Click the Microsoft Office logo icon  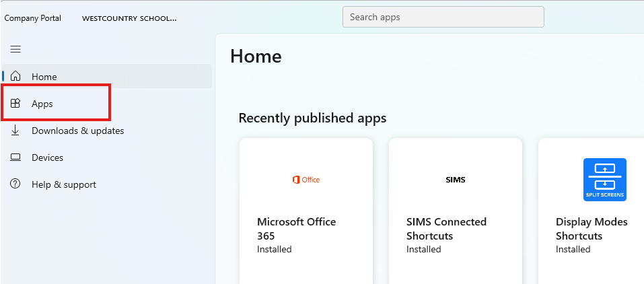click(306, 180)
